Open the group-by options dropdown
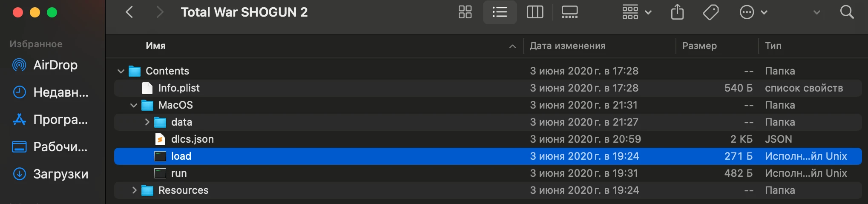868x204 pixels. (x=637, y=12)
